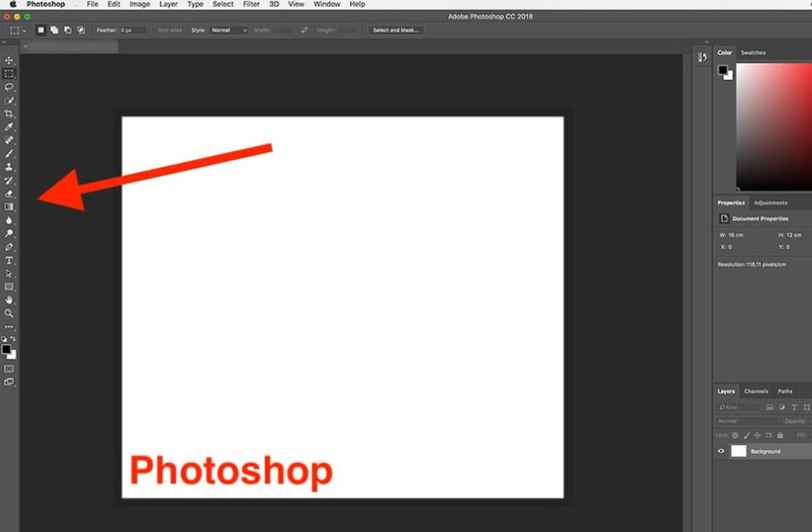
Task: Reset default foreground and background colors
Action: click(4, 339)
